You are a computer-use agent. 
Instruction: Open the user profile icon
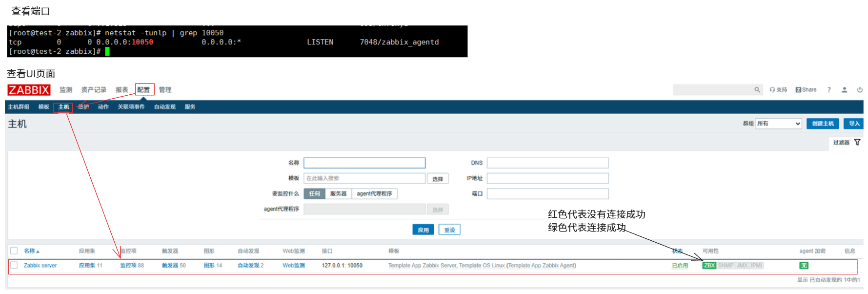coord(844,90)
